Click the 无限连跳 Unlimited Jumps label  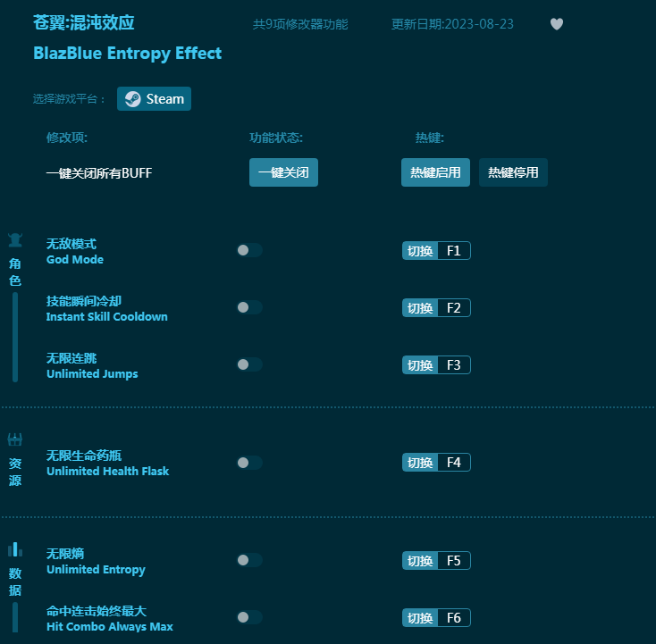coord(92,366)
